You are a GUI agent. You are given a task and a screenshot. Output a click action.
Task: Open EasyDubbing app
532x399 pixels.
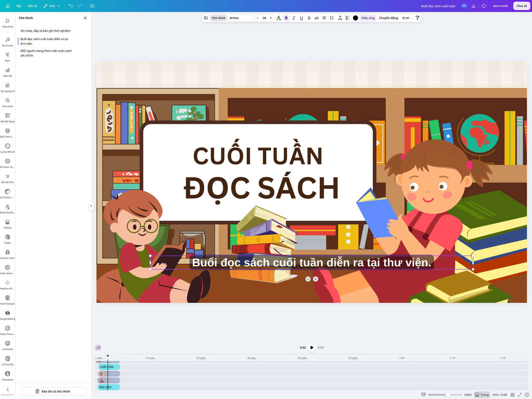pyautogui.click(x=8, y=315)
